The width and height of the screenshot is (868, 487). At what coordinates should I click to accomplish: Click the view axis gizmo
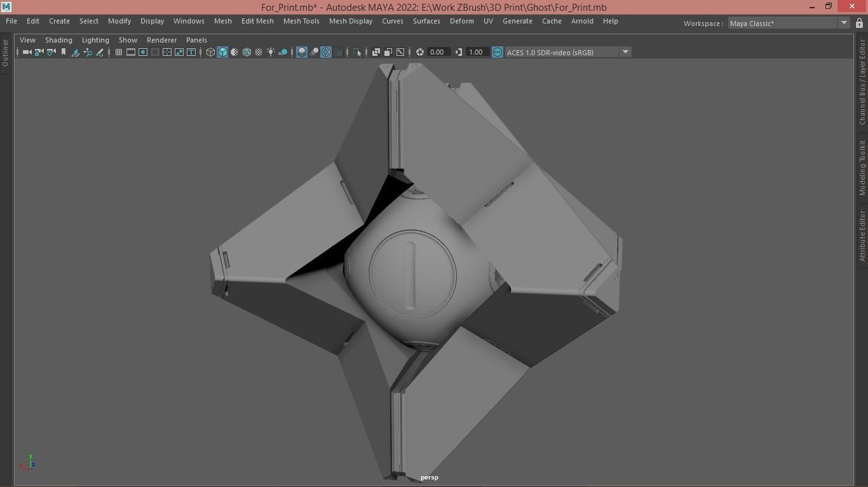[27, 462]
